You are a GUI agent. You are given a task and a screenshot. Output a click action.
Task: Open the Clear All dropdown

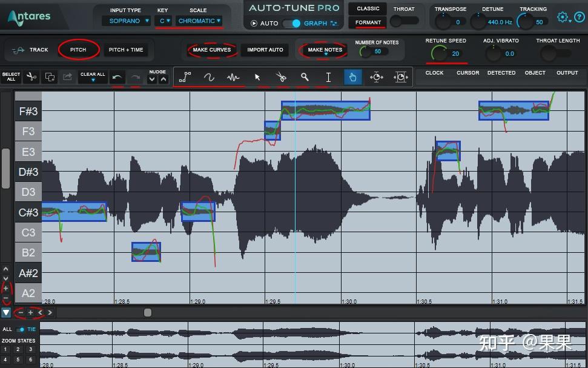pyautogui.click(x=93, y=77)
